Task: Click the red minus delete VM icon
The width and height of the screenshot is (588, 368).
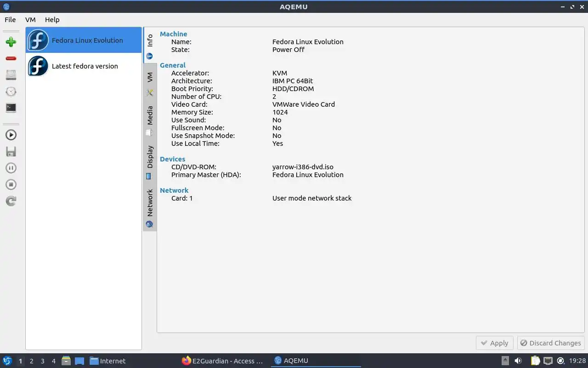Action: 11,58
